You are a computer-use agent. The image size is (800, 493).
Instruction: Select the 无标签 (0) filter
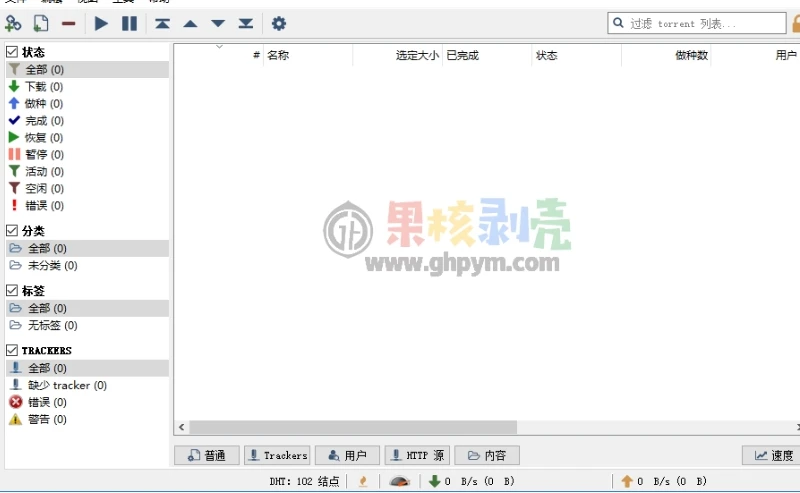coord(87,325)
